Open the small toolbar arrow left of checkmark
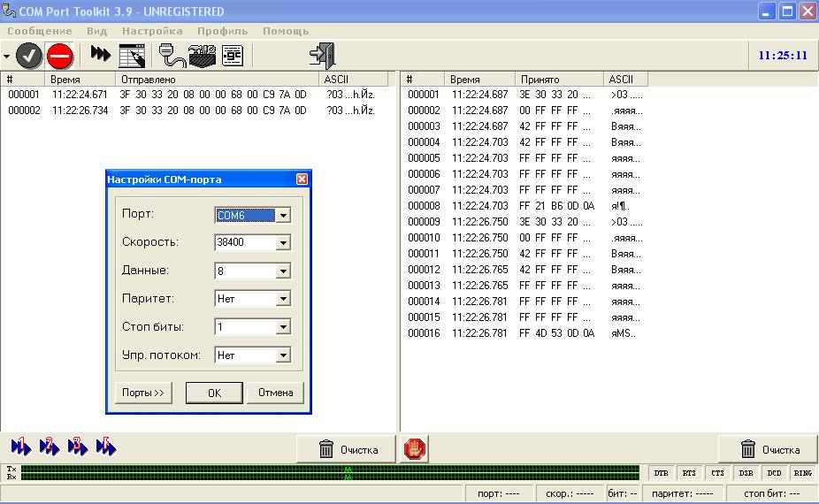This screenshot has width=819, height=504. click(x=6, y=56)
